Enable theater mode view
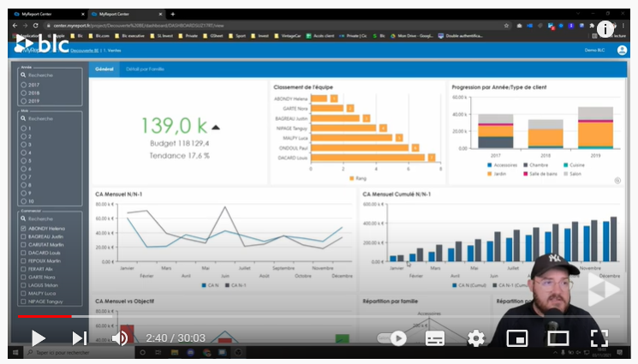 558,338
